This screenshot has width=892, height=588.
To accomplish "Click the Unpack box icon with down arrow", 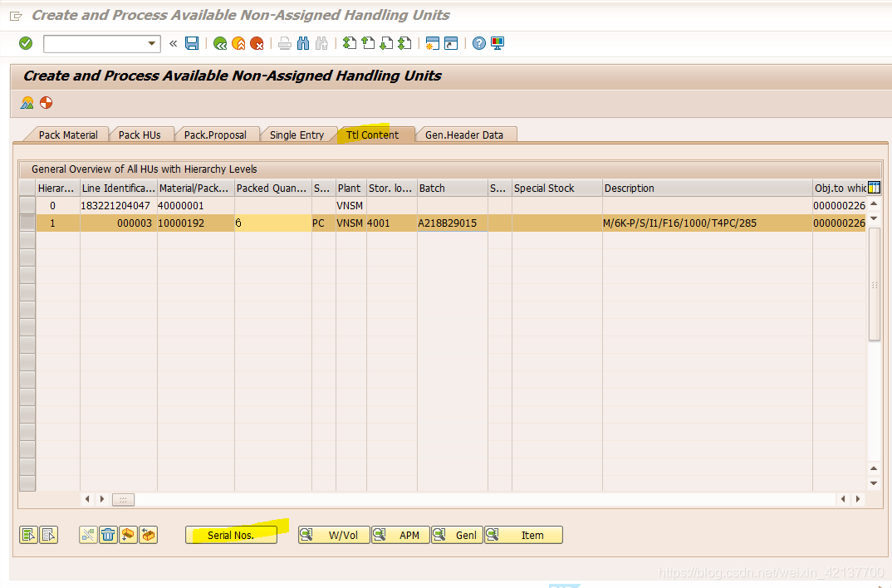I will pos(128,535).
